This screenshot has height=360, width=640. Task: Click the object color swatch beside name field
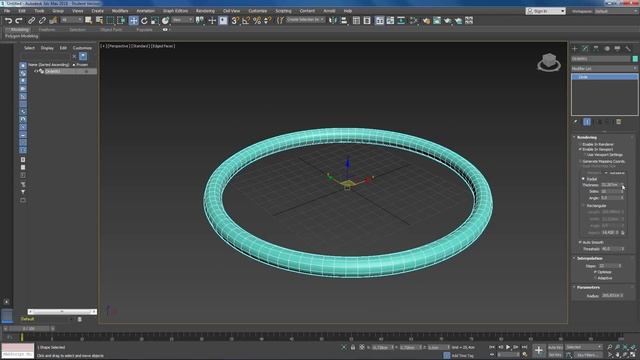tap(635, 59)
